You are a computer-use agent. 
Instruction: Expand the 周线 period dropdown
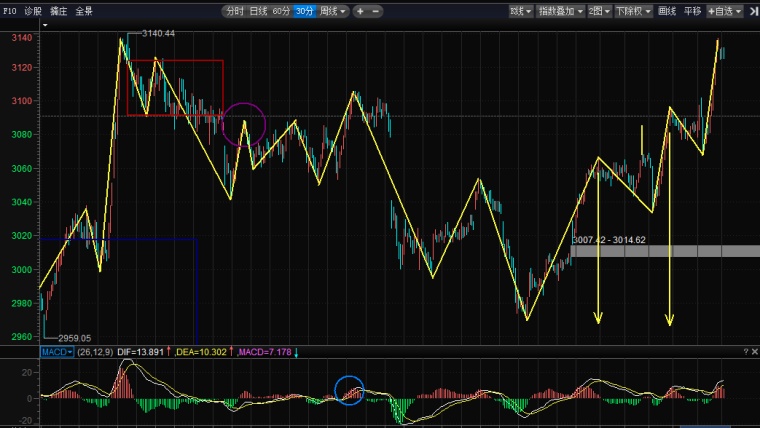pos(332,11)
